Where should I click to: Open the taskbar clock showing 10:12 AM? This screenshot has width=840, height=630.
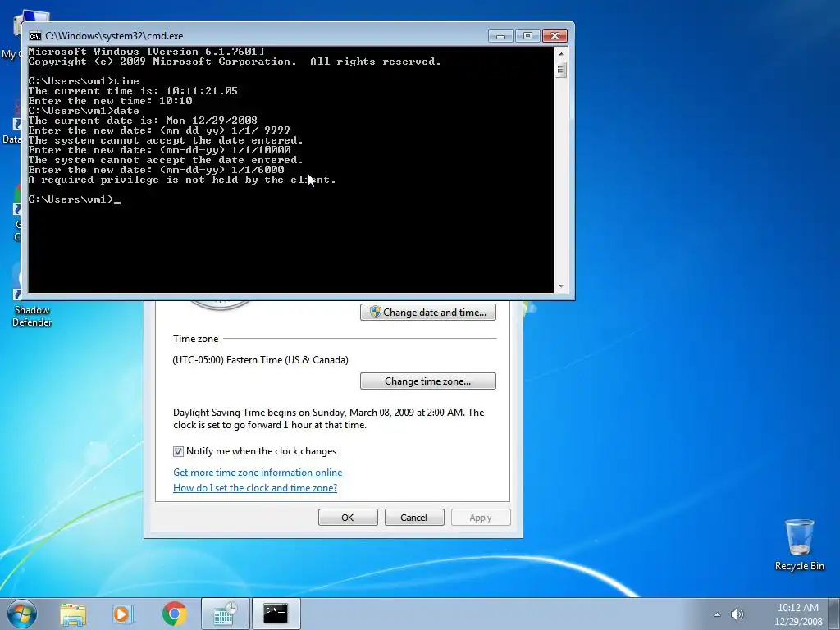797,614
